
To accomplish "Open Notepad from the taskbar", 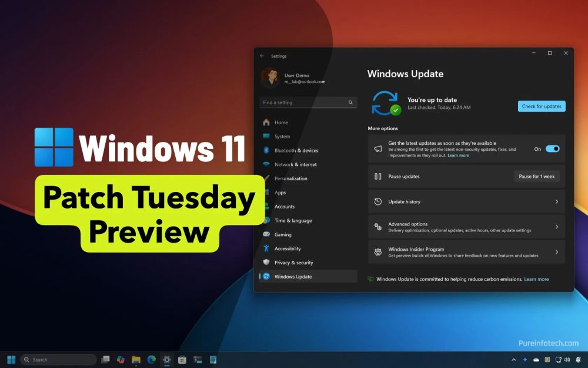I will tap(213, 360).
